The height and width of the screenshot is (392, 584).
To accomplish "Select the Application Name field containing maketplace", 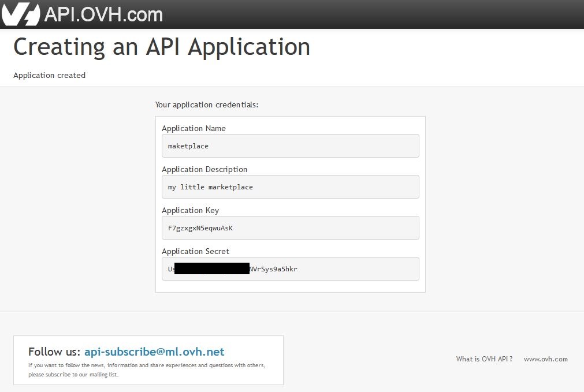I will [x=290, y=146].
